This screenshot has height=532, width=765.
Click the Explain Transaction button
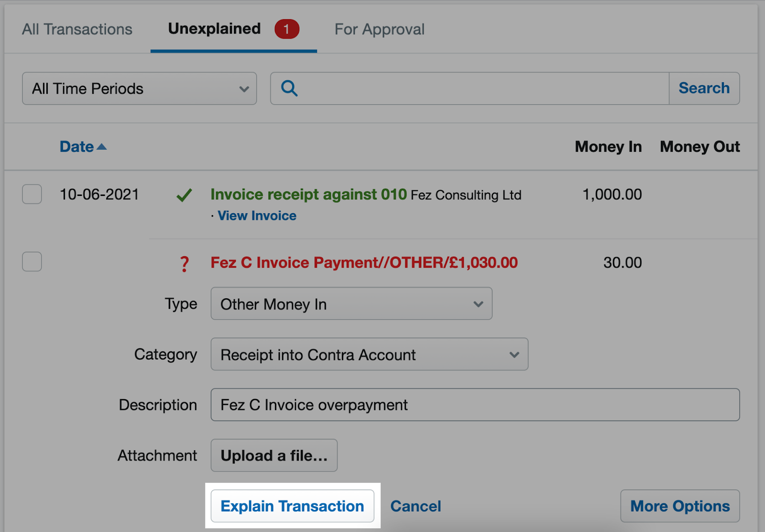pos(293,506)
